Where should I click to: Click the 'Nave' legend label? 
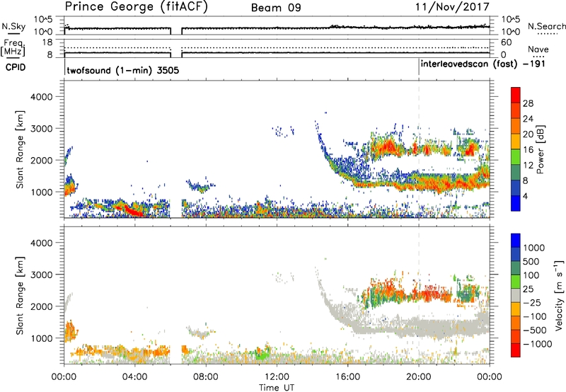(538, 50)
